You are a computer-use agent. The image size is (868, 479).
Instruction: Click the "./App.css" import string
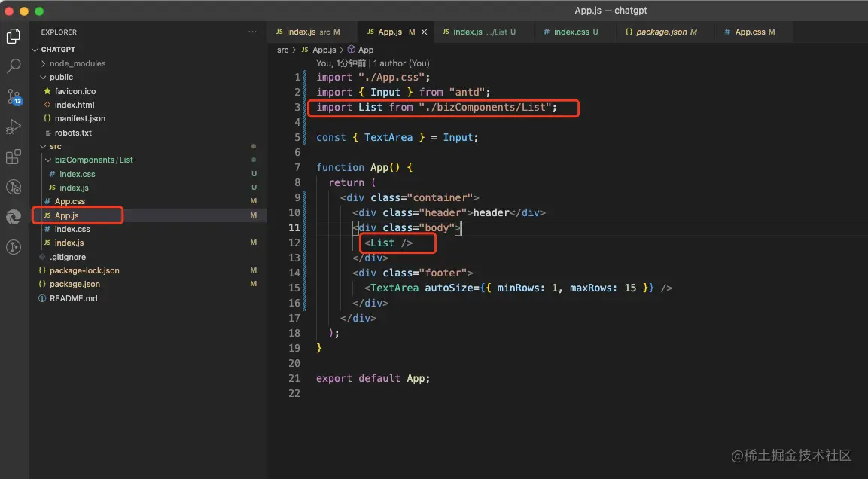click(x=391, y=77)
